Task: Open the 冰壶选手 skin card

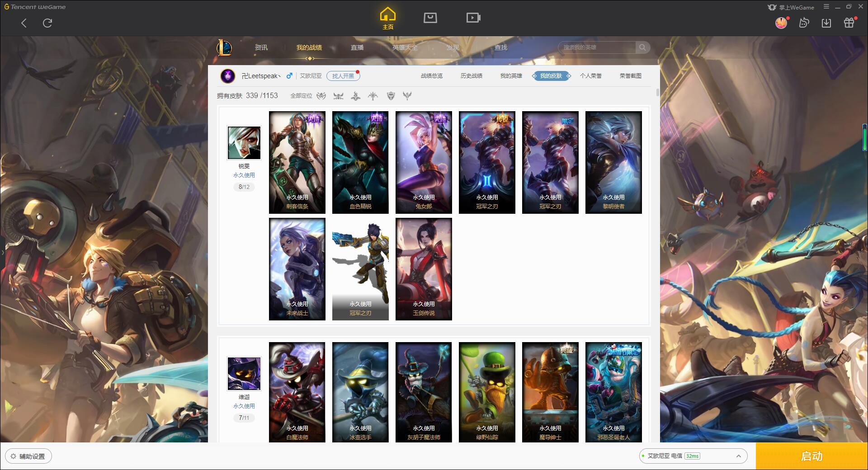Action: click(360, 392)
